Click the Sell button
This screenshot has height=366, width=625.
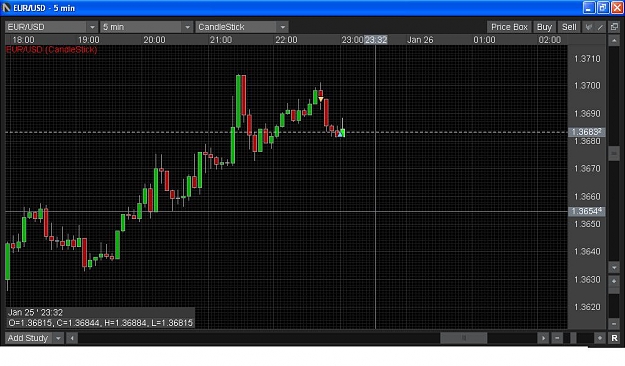coord(569,27)
